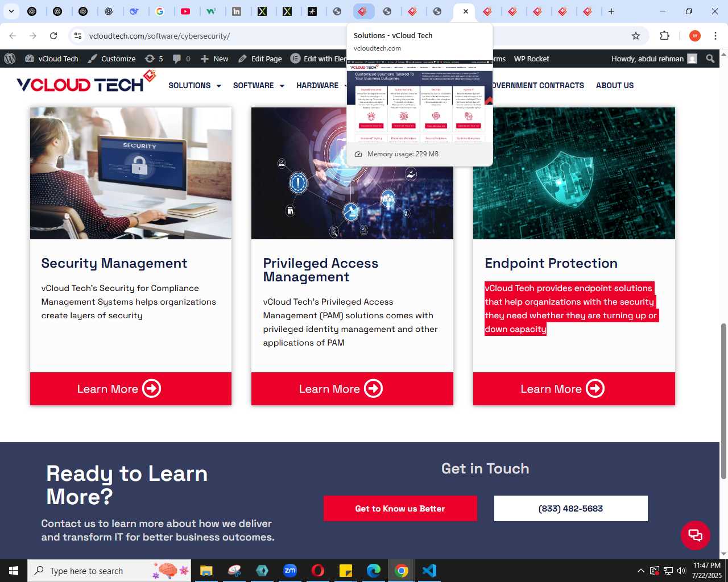The image size is (728, 582).
Task: Open Zoom from the taskbar
Action: tap(290, 571)
